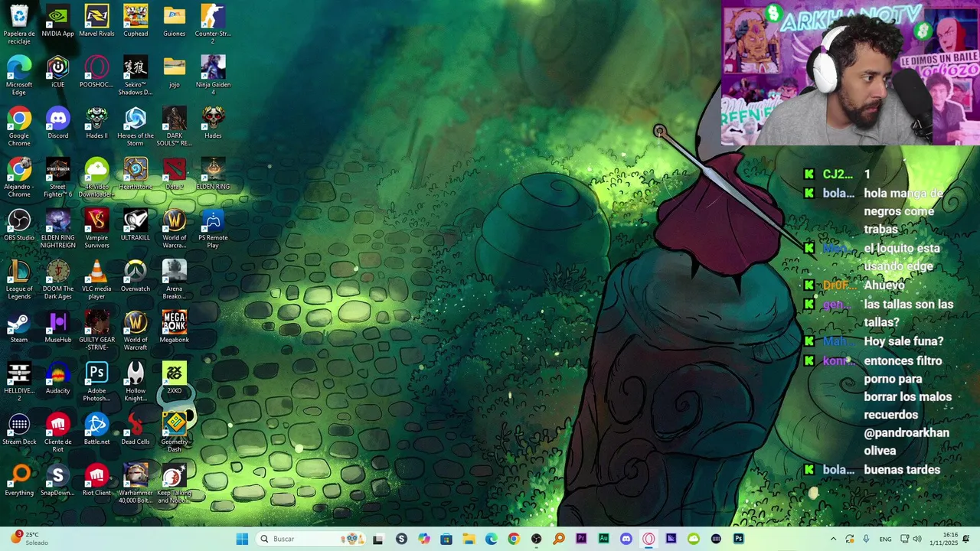Open the jojo folder

point(174,72)
